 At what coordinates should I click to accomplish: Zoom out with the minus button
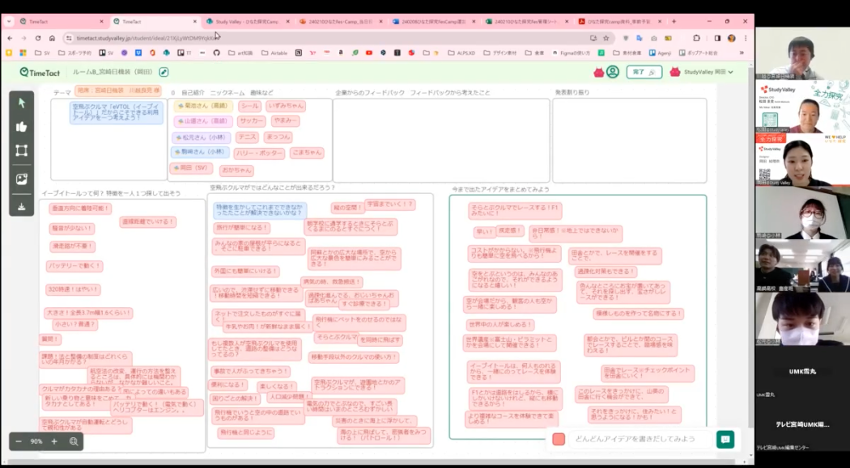coord(19,441)
